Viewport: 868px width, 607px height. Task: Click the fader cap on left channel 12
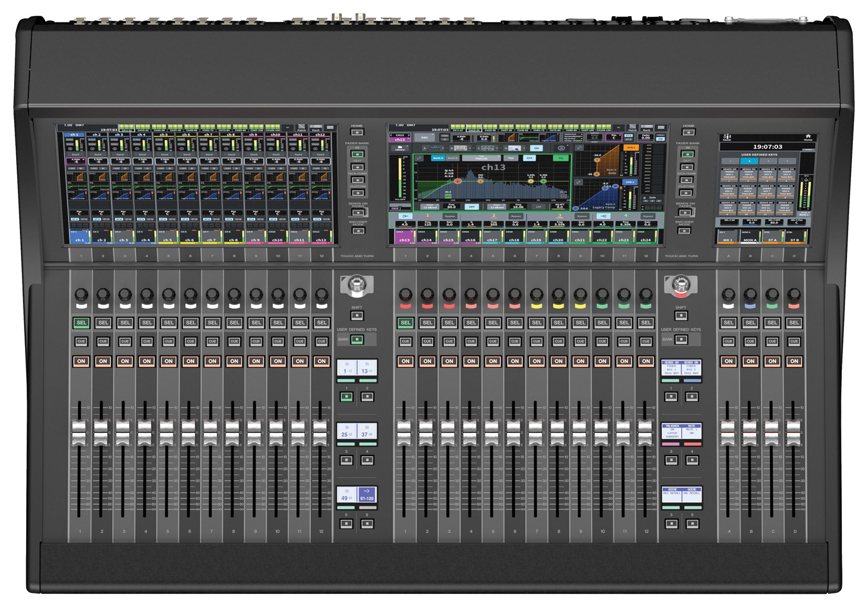click(x=320, y=432)
